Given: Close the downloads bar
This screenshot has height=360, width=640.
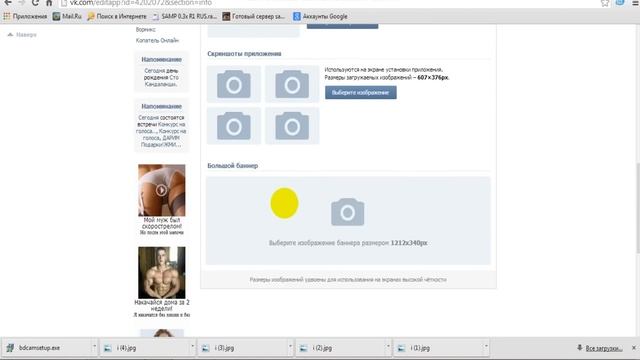Looking at the screenshot, I should [634, 348].
